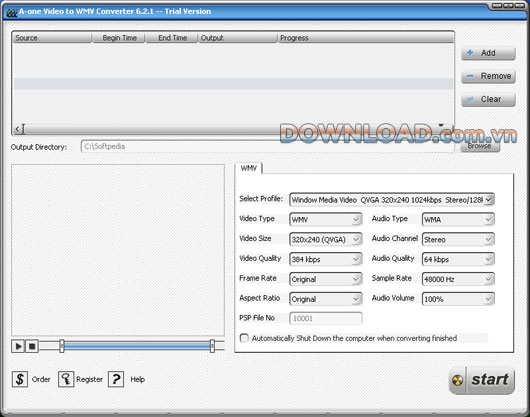Click the Add button with plus icon
The width and height of the screenshot is (530, 417).
coord(488,53)
